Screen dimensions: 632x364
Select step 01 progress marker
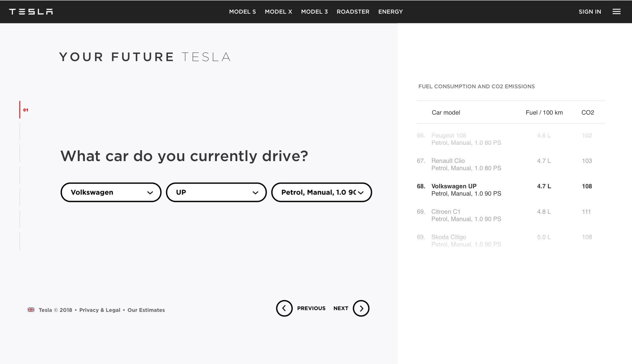tap(26, 110)
